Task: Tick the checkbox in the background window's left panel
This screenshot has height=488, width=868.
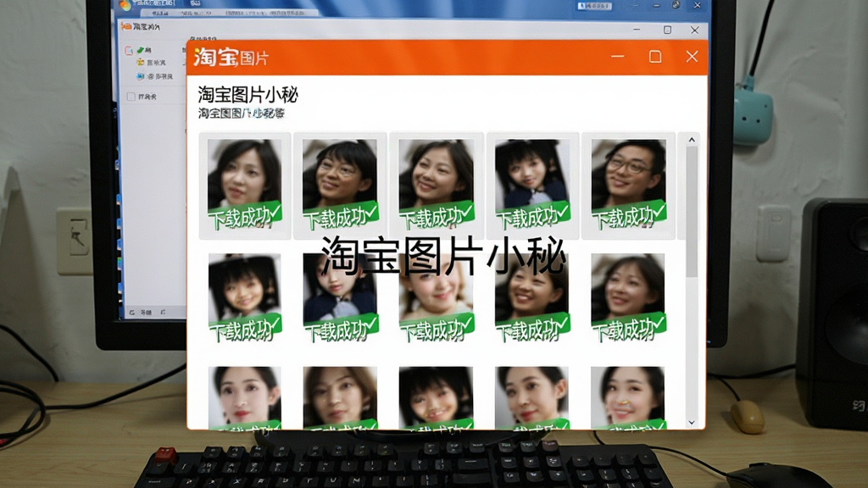Action: 131,97
